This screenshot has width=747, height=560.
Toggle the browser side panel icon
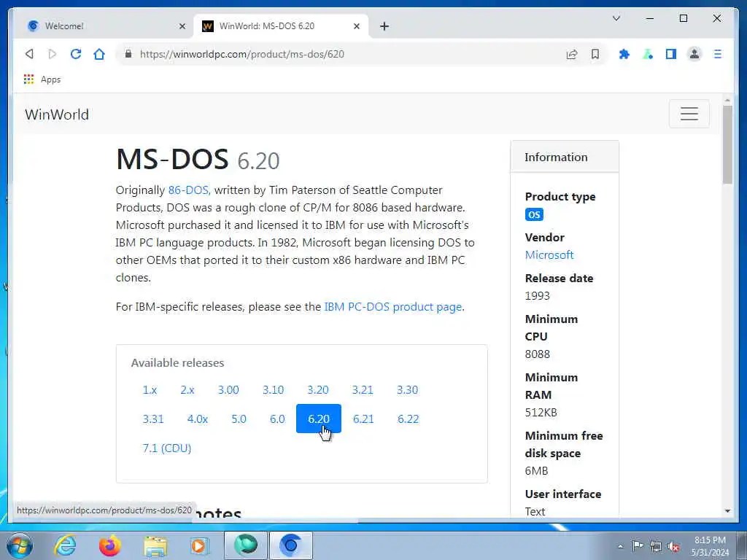(671, 54)
